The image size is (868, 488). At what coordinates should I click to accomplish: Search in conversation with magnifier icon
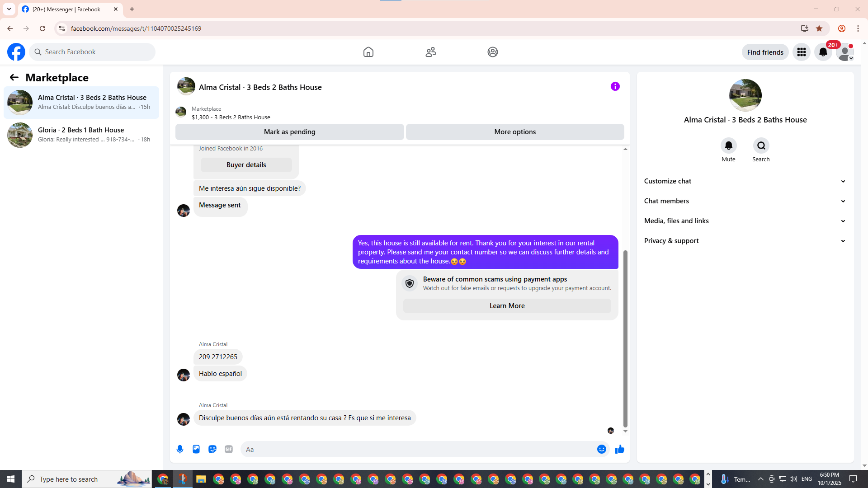point(761,145)
